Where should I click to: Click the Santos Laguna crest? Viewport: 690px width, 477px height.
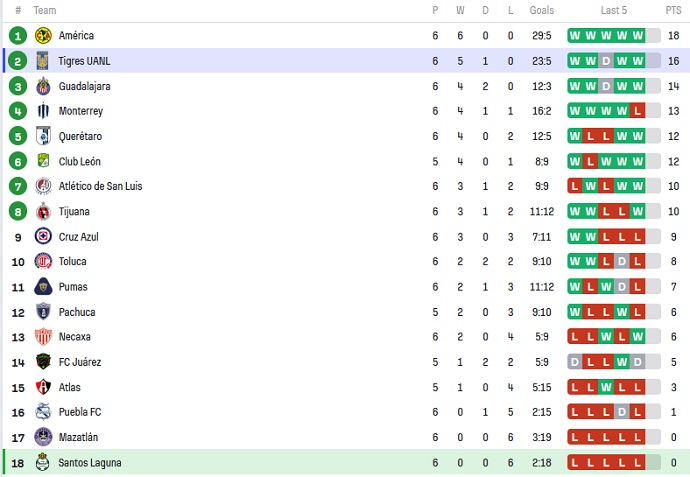click(x=42, y=462)
